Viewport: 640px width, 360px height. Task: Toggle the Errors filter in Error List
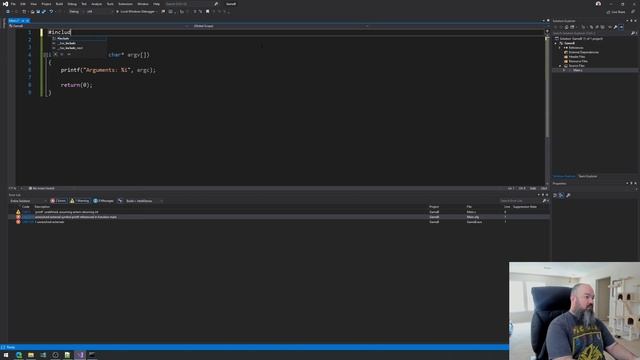[58, 201]
